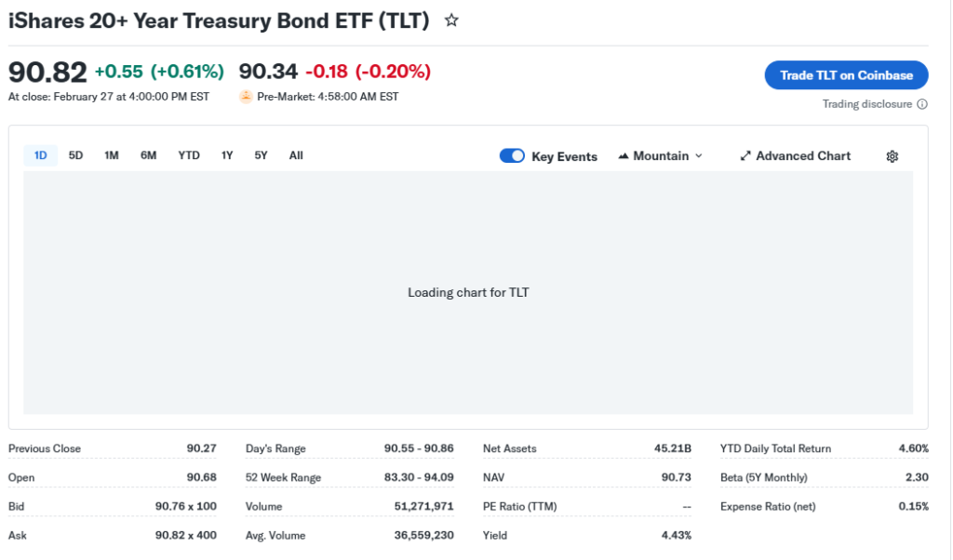Open the Advanced Chart link

point(803,156)
